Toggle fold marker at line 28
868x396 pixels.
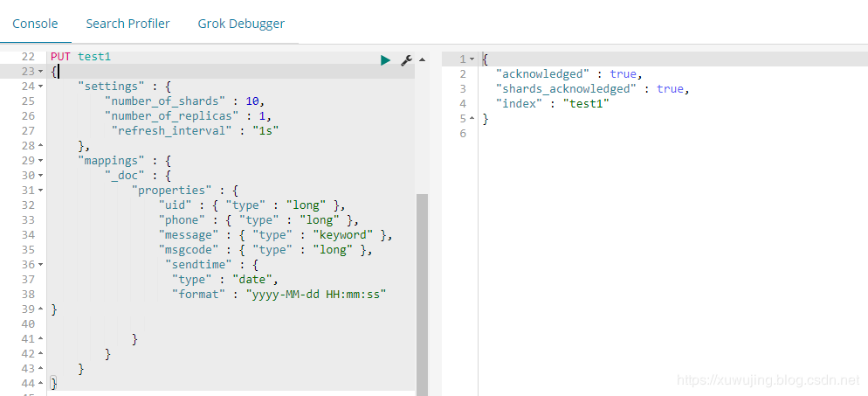tap(41, 146)
